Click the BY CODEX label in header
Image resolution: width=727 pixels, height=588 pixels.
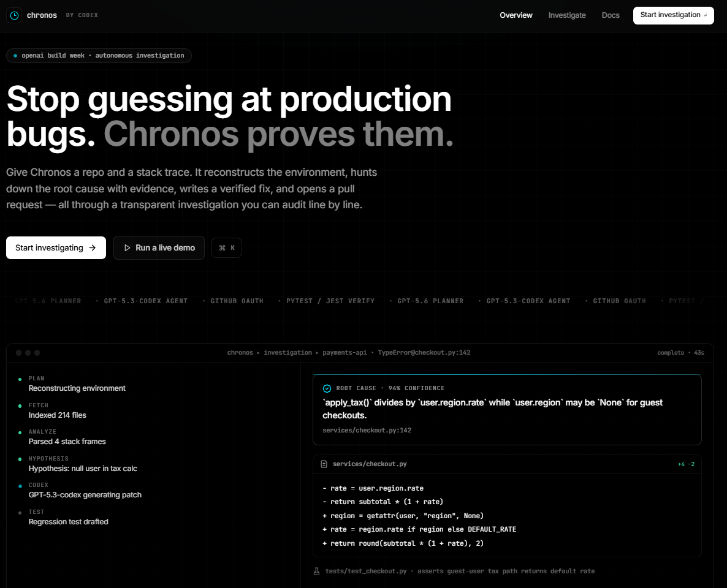(82, 15)
